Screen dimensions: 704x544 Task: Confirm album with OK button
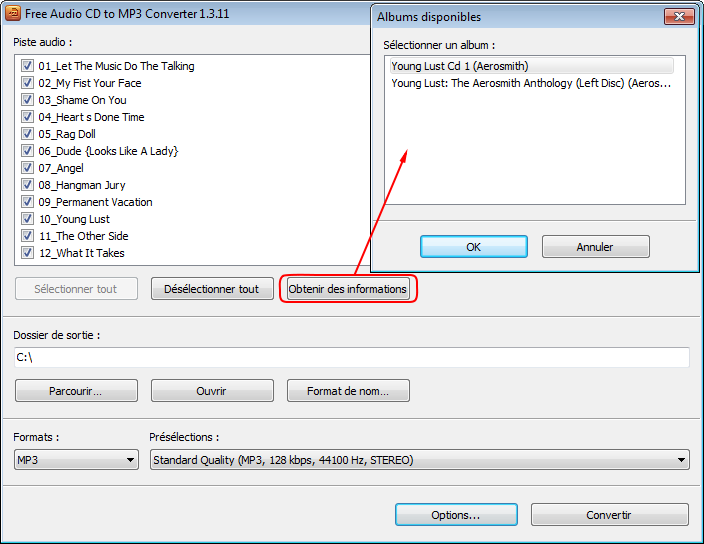474,246
